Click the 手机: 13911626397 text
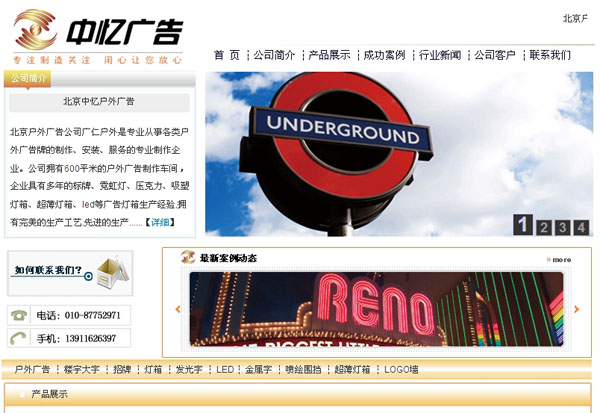The image size is (600, 413). pyautogui.click(x=76, y=338)
